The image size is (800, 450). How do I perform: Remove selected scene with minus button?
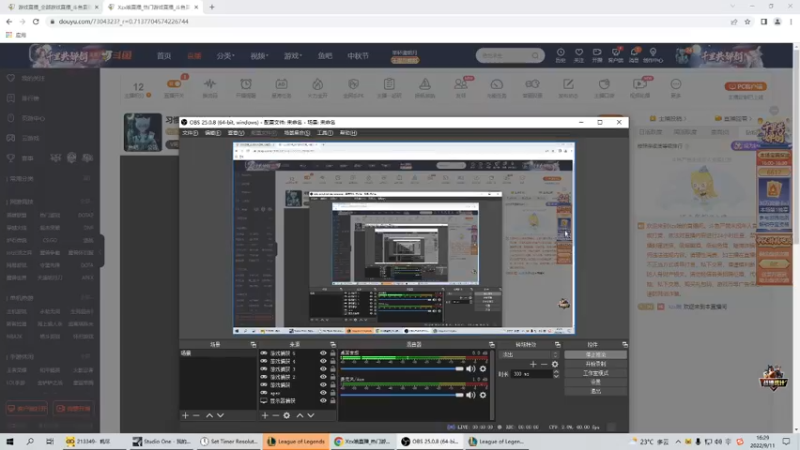tap(196, 415)
